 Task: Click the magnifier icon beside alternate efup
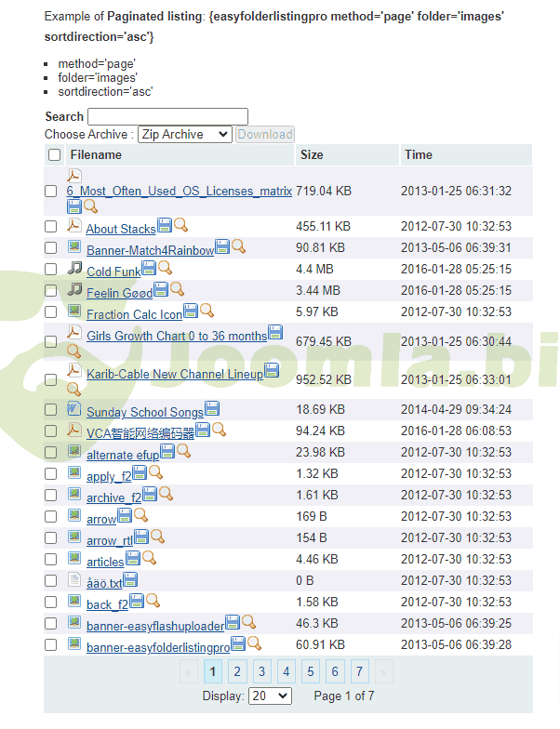[183, 451]
